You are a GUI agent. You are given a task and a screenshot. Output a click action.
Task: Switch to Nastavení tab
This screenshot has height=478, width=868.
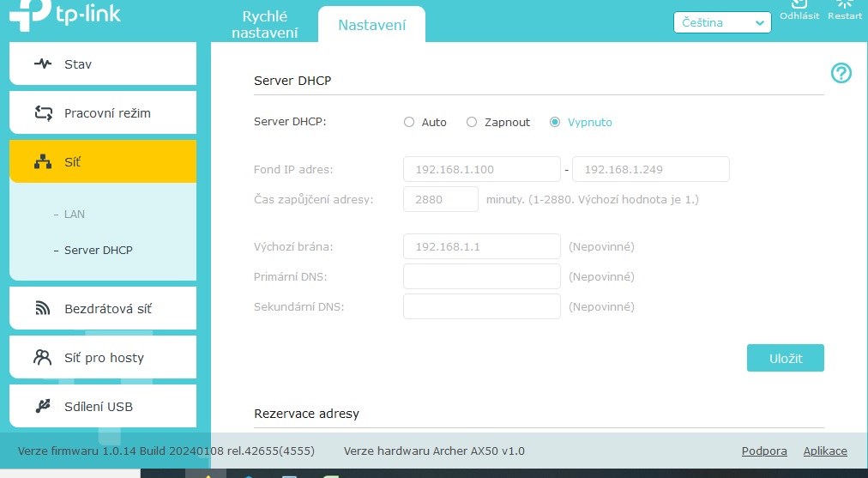tap(371, 25)
